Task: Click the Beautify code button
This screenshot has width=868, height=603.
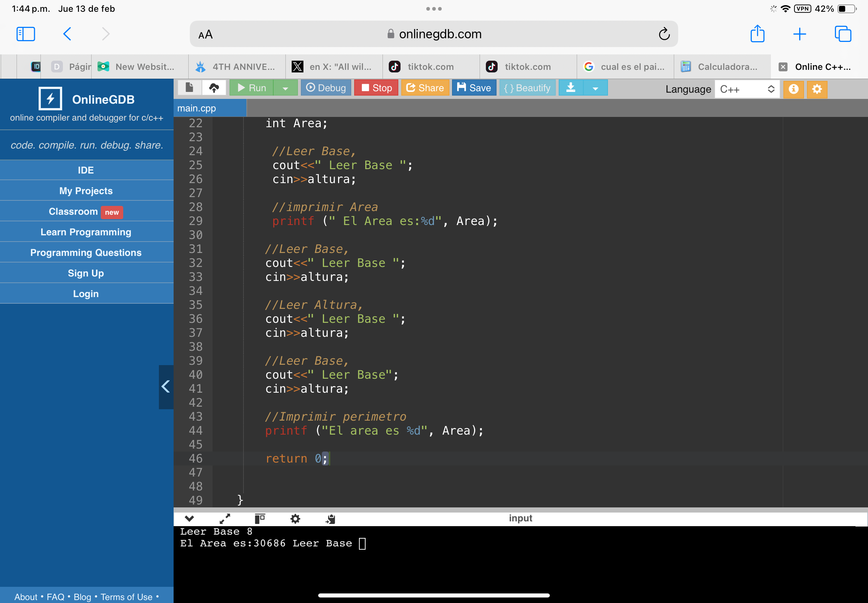Action: coord(527,88)
